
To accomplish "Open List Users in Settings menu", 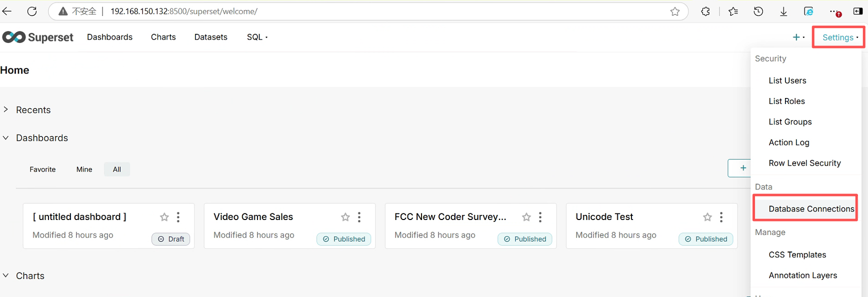I will click(x=787, y=80).
